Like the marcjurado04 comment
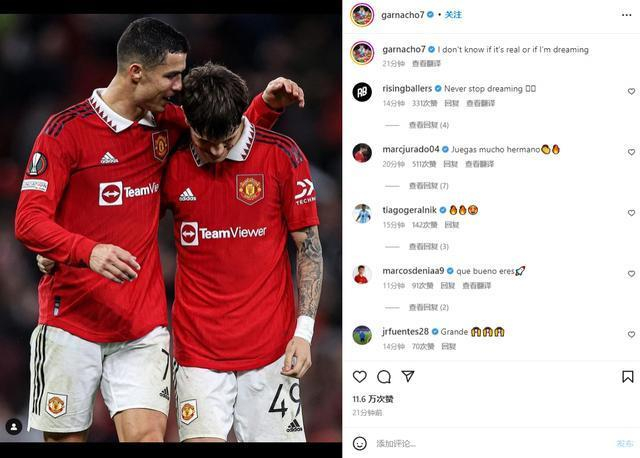Screen dimensions: 640x458 631,152
